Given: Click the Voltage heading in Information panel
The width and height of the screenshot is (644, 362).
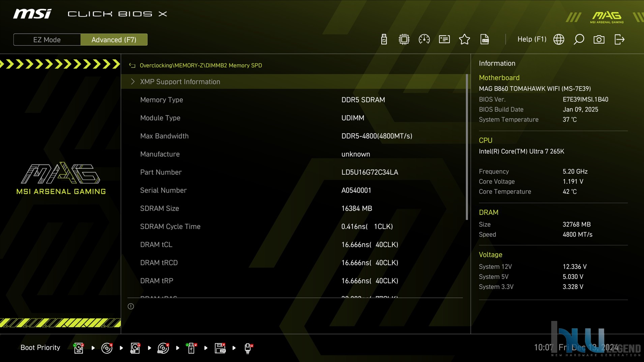Looking at the screenshot, I should click(x=491, y=255).
